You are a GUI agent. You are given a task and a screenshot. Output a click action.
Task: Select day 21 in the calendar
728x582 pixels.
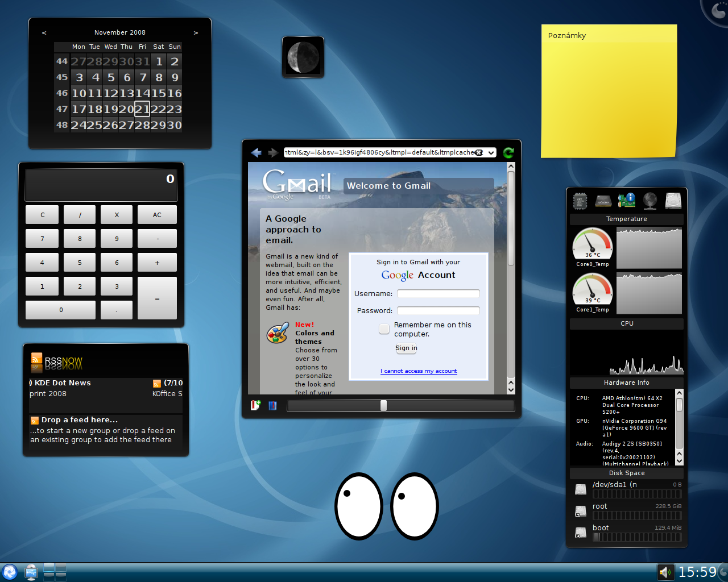point(142,109)
